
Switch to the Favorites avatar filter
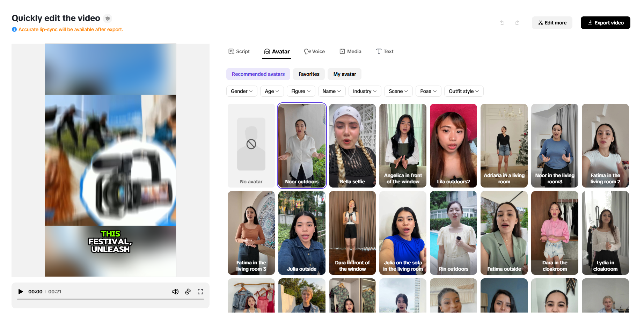tap(309, 74)
